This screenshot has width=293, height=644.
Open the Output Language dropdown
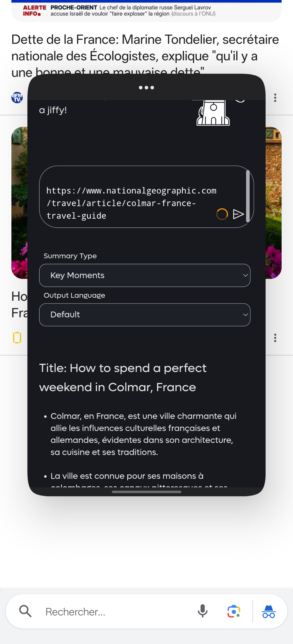point(145,315)
